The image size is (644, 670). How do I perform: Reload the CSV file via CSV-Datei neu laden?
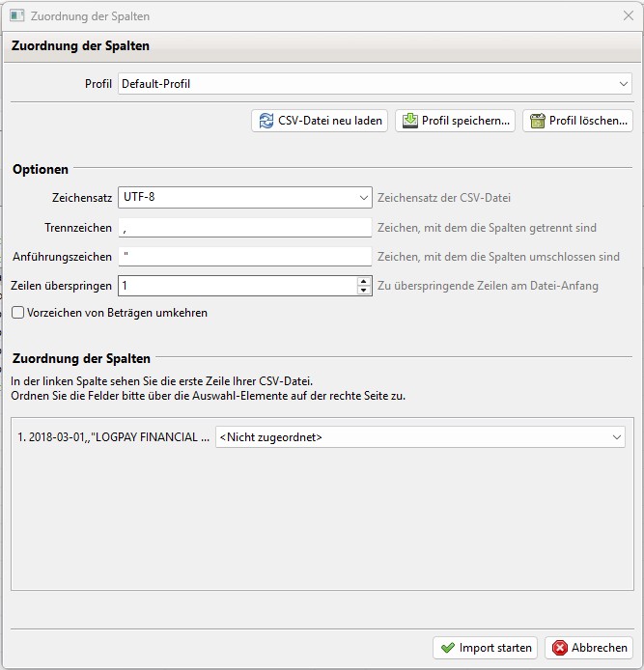(320, 121)
